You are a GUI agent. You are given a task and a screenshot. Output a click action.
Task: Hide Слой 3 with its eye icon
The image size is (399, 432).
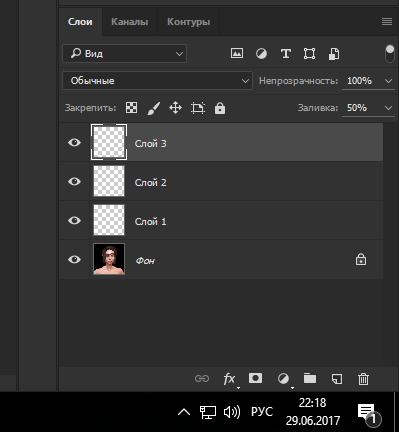[x=74, y=142]
